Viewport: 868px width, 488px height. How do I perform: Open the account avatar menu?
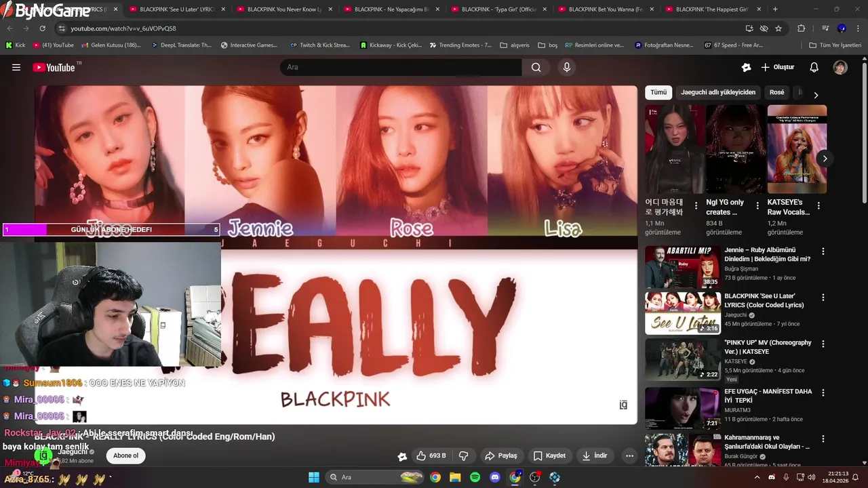click(x=840, y=67)
